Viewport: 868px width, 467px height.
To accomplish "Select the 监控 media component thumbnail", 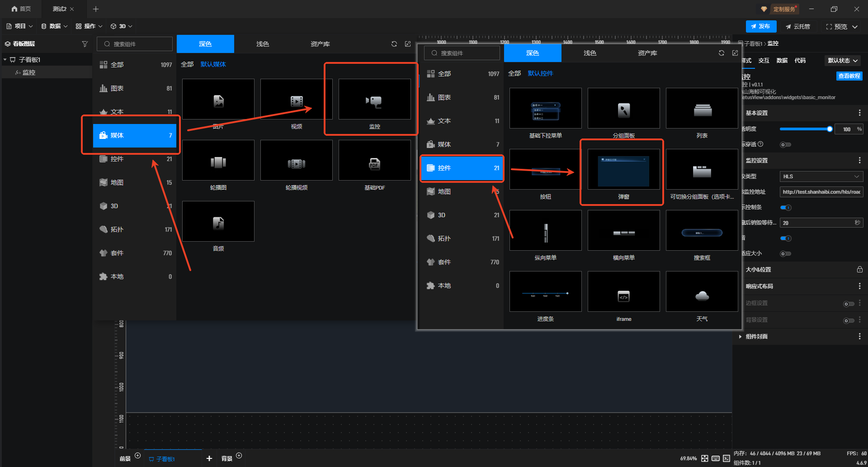I will 374,100.
